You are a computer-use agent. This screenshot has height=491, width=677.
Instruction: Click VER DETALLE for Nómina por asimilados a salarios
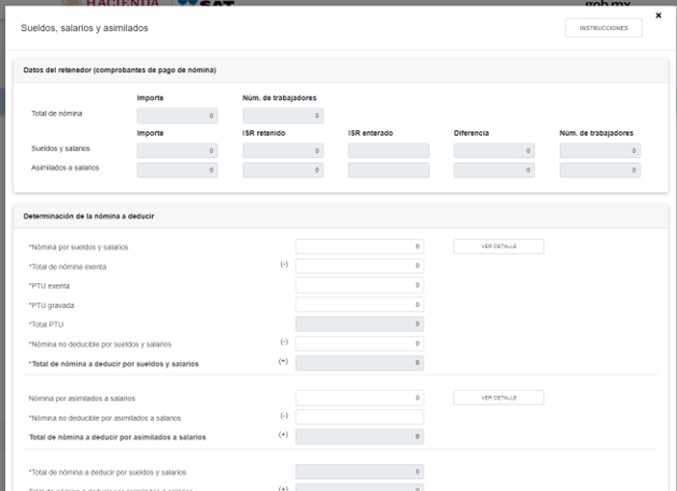coord(498,397)
